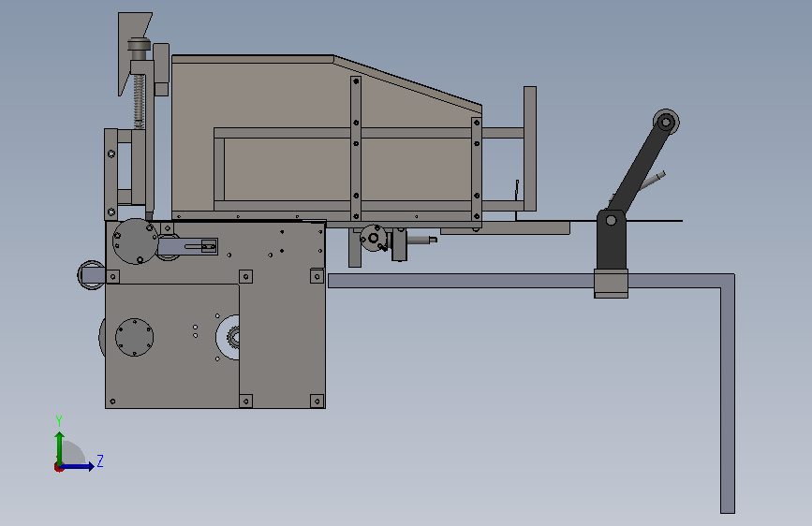This screenshot has height=526, width=812.
Task: Select the black pivot base block
Action: pyautogui.click(x=611, y=240)
